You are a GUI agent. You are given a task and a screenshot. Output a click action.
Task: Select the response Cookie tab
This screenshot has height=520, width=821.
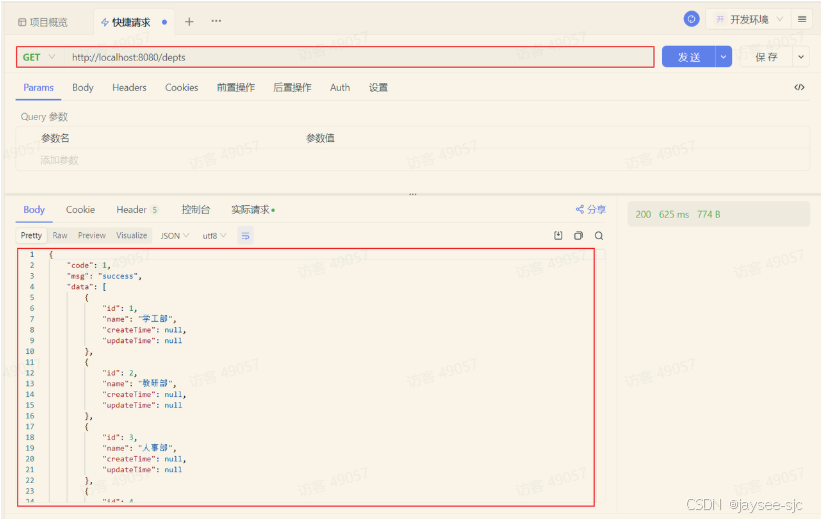coord(80,209)
